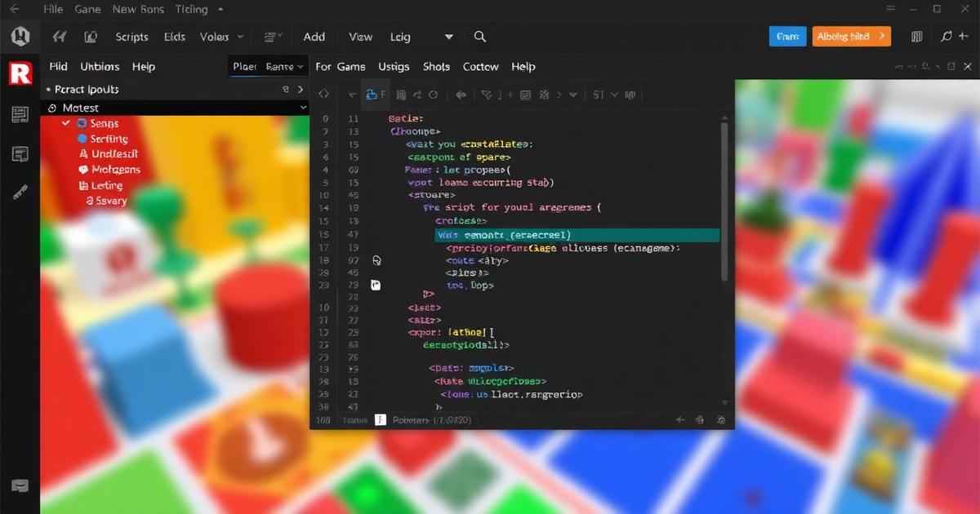Viewport: 980px width, 514px height.
Task: Click the View toolbar button
Action: 360,37
